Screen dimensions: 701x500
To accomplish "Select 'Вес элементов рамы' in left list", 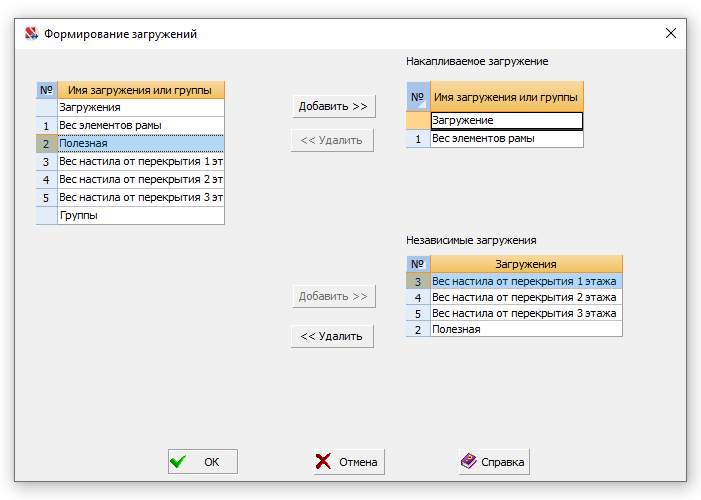I will [141, 125].
